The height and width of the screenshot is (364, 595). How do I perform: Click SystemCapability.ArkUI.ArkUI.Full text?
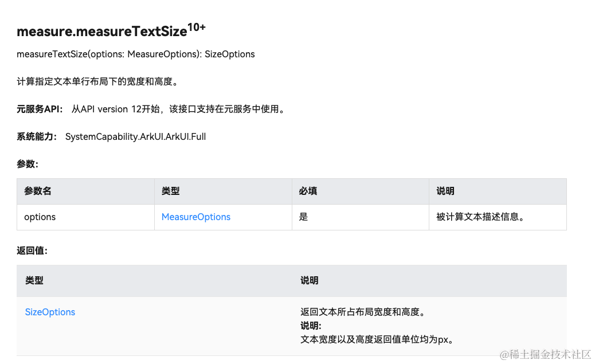point(136,136)
